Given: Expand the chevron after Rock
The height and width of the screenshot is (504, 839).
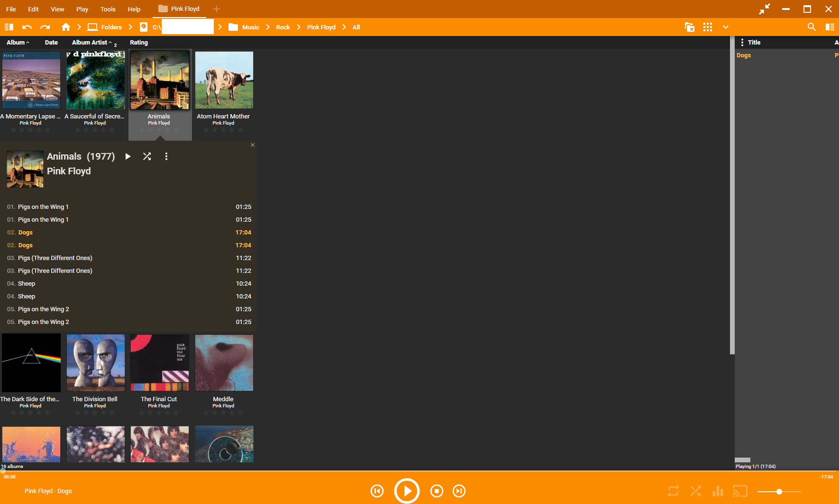Looking at the screenshot, I should point(299,27).
